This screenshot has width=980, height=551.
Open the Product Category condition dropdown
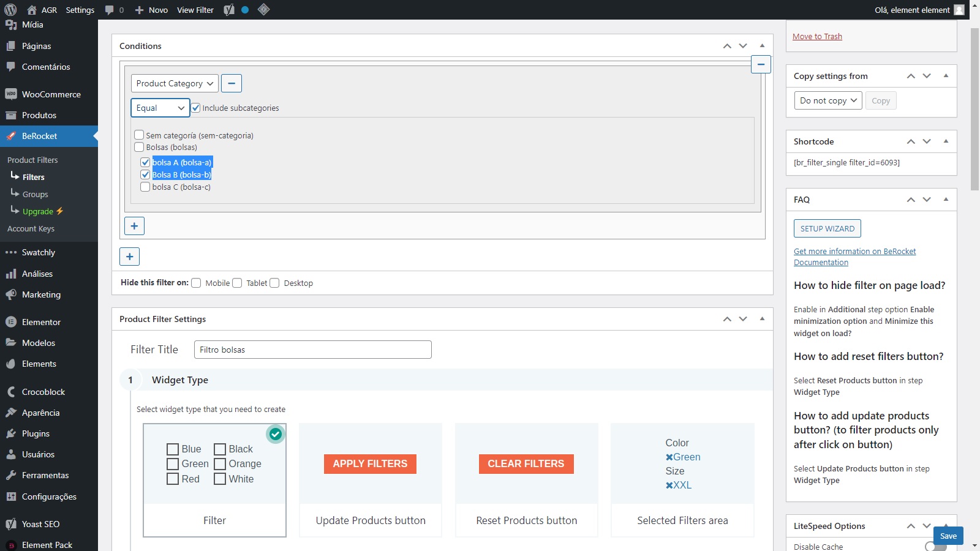click(175, 83)
